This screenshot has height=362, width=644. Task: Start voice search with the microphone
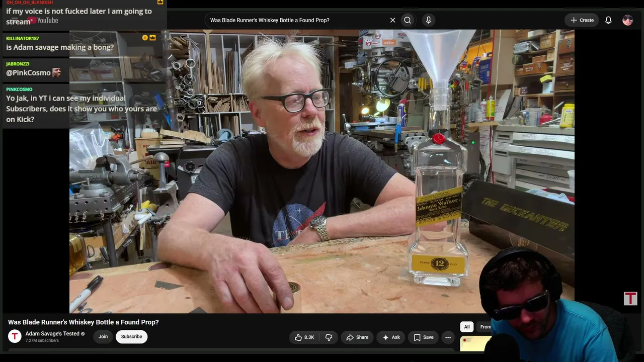[x=429, y=20]
